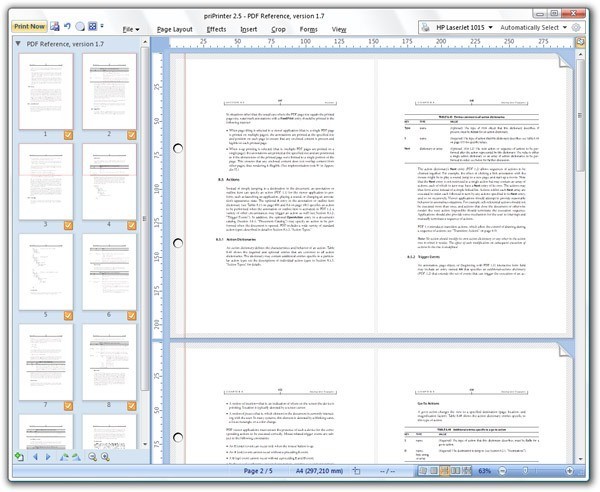Collapse the PDF Reference thumbnail panel
The height and width of the screenshot is (492, 600).
18,44
